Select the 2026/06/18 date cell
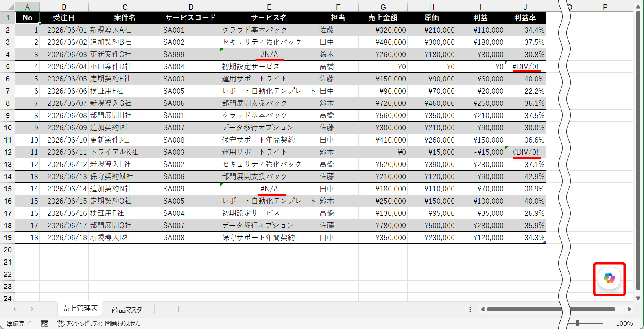 click(64, 237)
